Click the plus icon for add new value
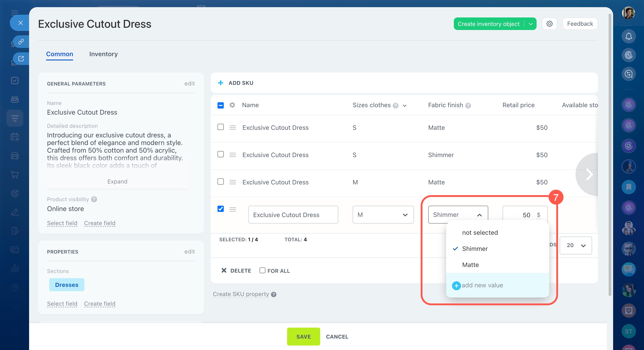Viewport: 644px width, 350px height. click(456, 286)
